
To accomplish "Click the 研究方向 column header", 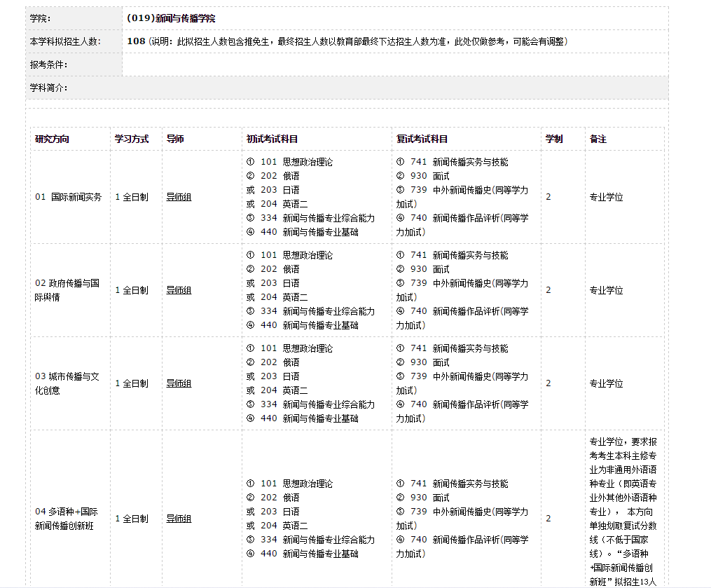I will (x=53, y=139).
